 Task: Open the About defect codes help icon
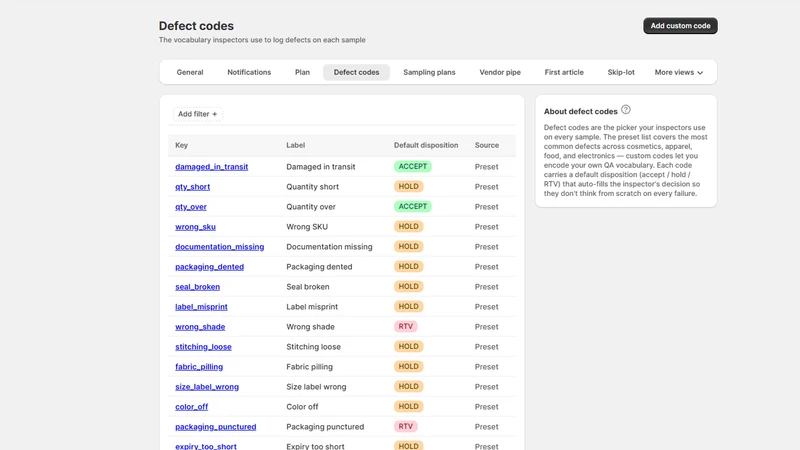point(626,110)
